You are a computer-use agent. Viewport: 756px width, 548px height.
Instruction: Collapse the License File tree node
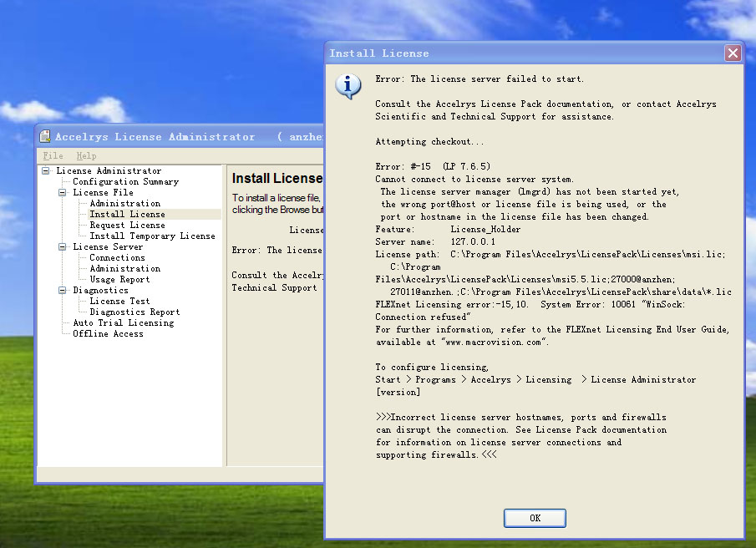[x=62, y=192]
